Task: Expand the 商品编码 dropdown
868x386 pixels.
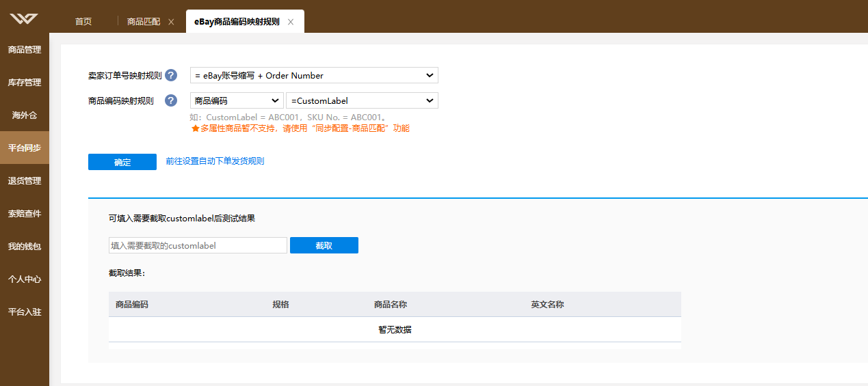Action: click(237, 100)
